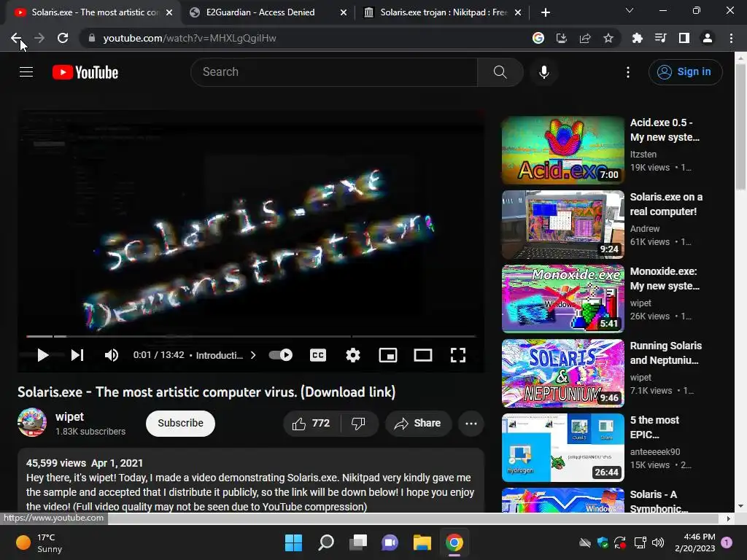Click the Share button

pyautogui.click(x=418, y=424)
